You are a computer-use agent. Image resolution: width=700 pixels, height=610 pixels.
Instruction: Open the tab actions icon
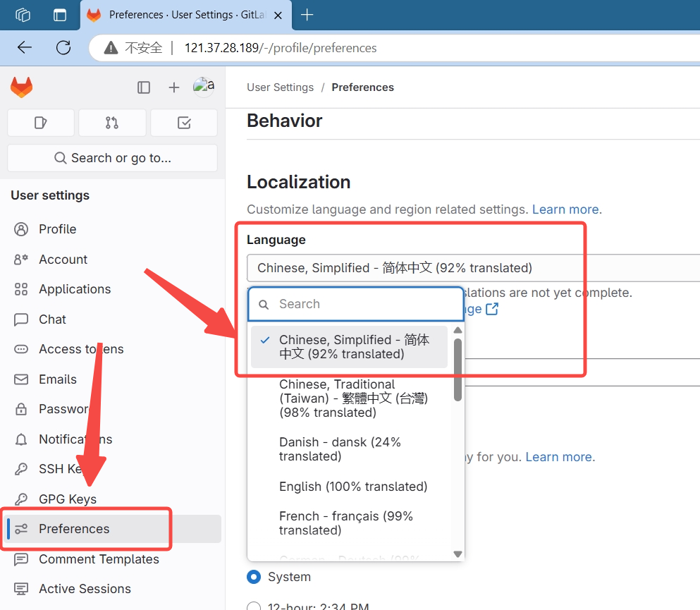click(x=60, y=16)
